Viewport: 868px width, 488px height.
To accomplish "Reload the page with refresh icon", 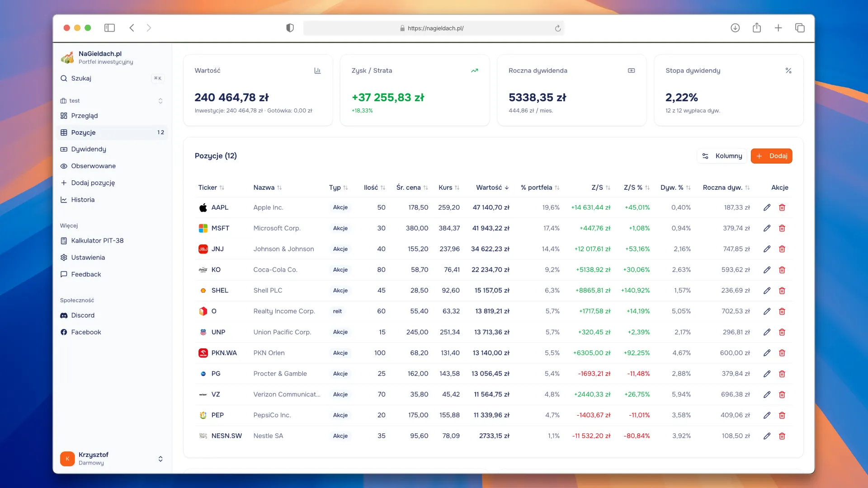I will (x=558, y=28).
